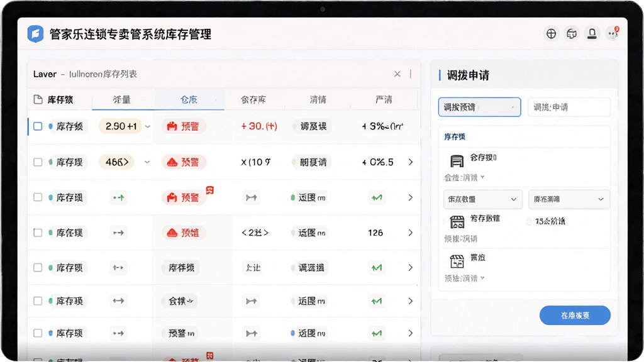Click the gray arrow icon in the 126 row
The image size is (644, 362).
[118, 233]
